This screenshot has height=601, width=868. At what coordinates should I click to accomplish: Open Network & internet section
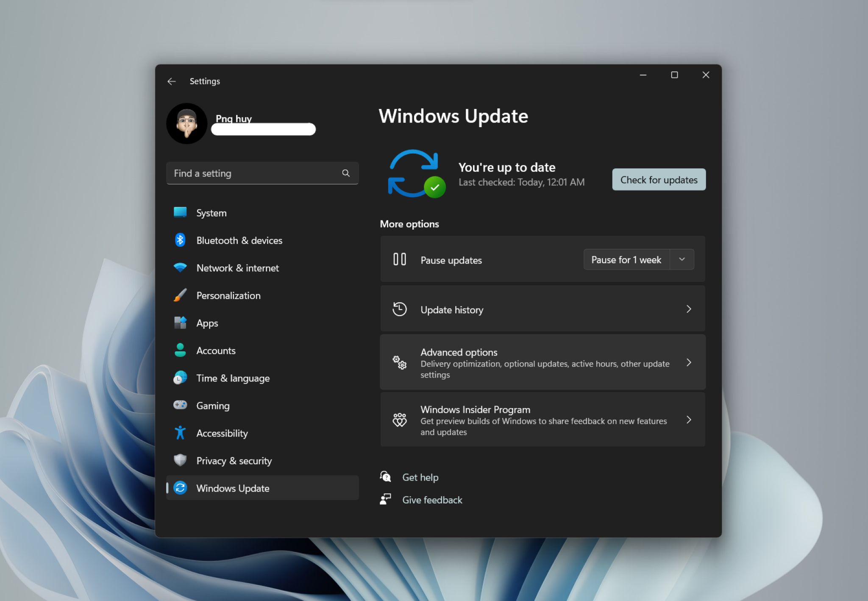tap(262, 268)
